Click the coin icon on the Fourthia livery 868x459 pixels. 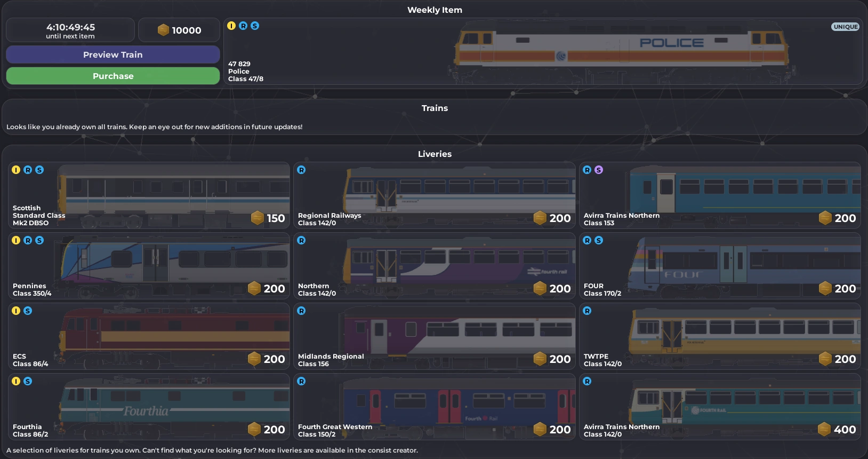point(254,429)
